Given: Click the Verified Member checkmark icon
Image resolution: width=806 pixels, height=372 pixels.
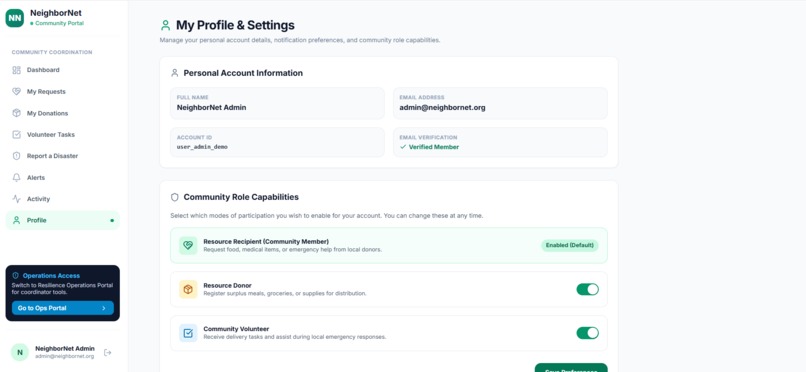Looking at the screenshot, I should (403, 147).
